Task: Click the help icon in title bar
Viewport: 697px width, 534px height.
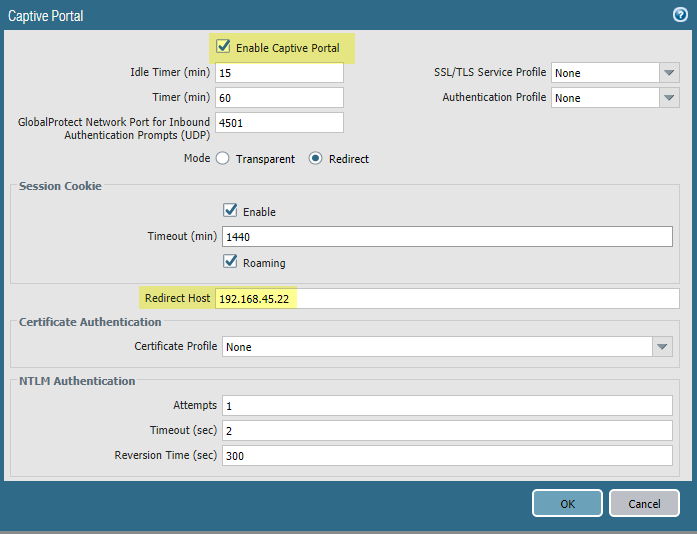Action: pos(679,15)
